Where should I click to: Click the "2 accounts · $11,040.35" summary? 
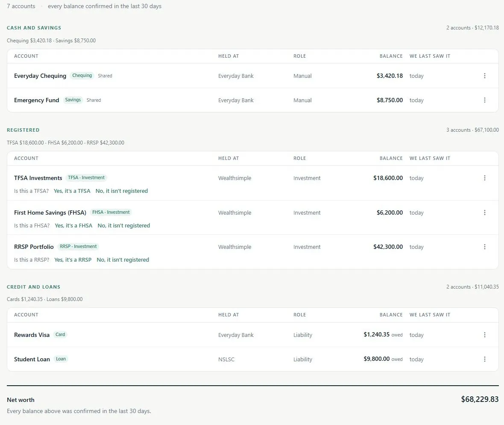pyautogui.click(x=472, y=286)
